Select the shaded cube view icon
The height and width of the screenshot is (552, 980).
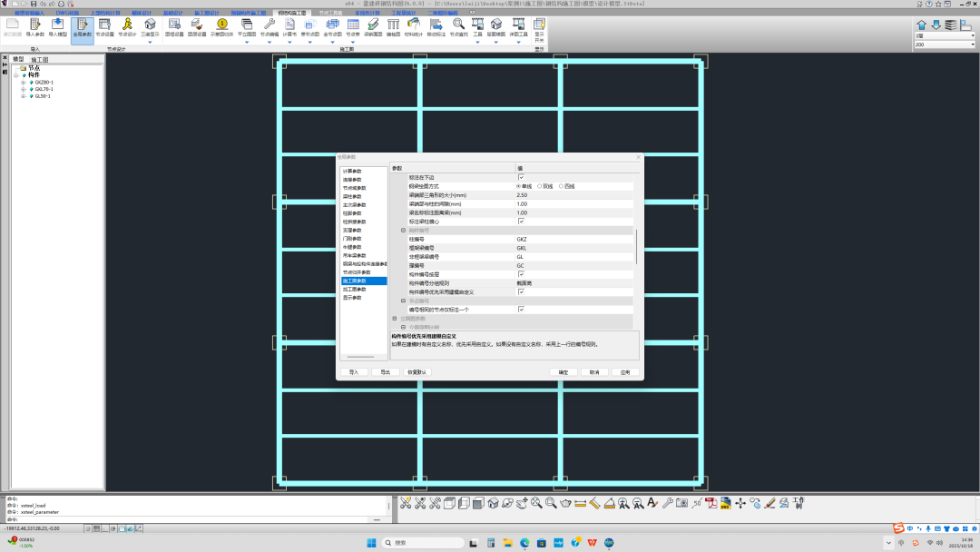(478, 503)
